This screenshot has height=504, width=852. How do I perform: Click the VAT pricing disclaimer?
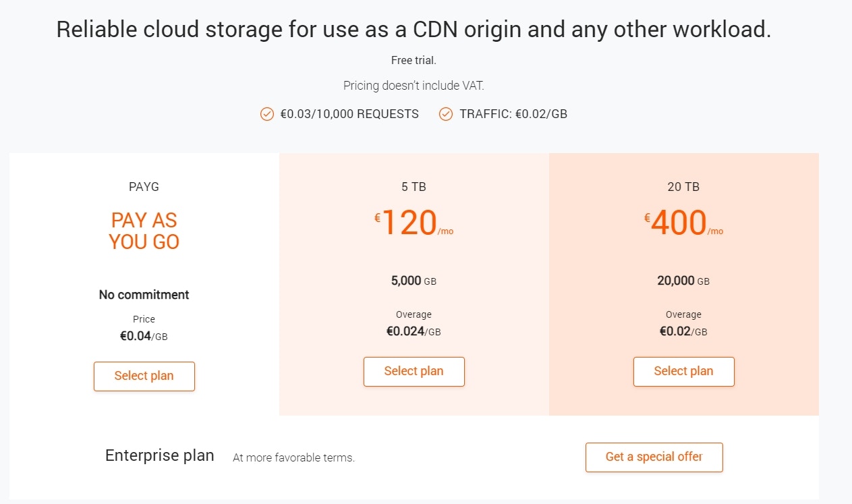pos(414,85)
